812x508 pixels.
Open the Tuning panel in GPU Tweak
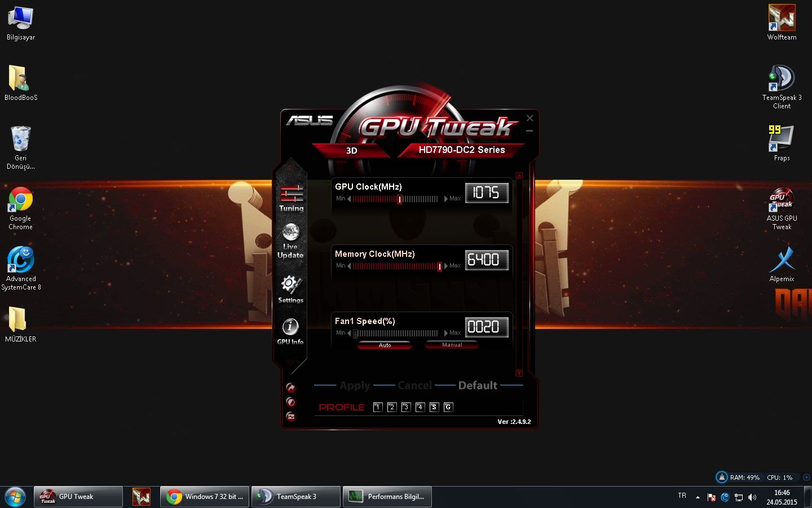point(292,199)
